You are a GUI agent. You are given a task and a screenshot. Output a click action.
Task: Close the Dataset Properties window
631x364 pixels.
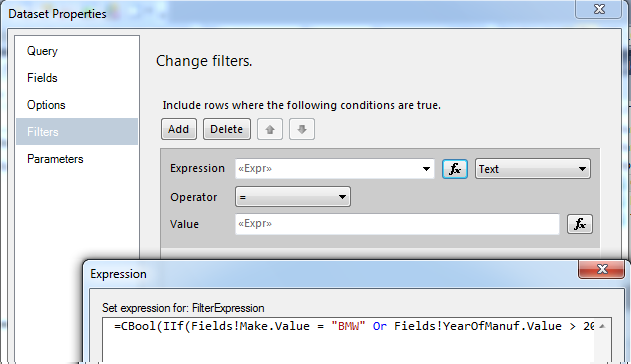[x=599, y=9]
